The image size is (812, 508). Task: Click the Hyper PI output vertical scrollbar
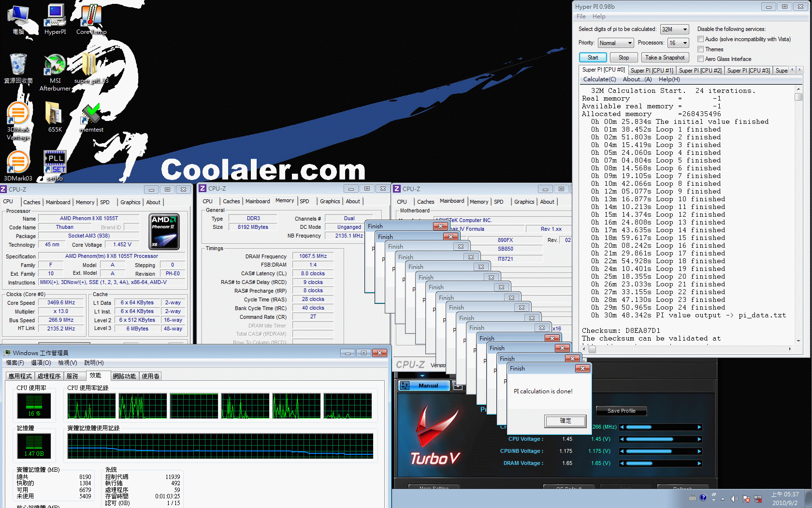[798, 215]
